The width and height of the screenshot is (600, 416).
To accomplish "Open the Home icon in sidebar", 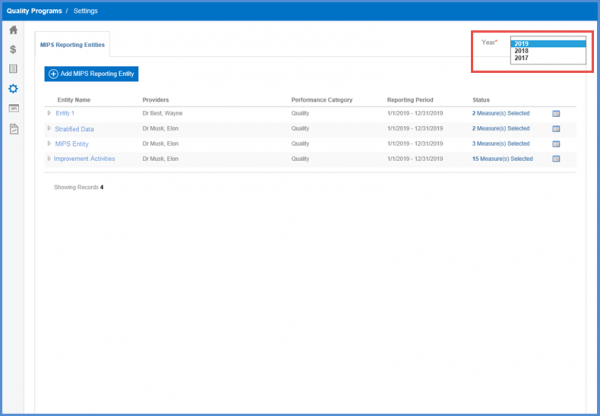I will (x=13, y=30).
